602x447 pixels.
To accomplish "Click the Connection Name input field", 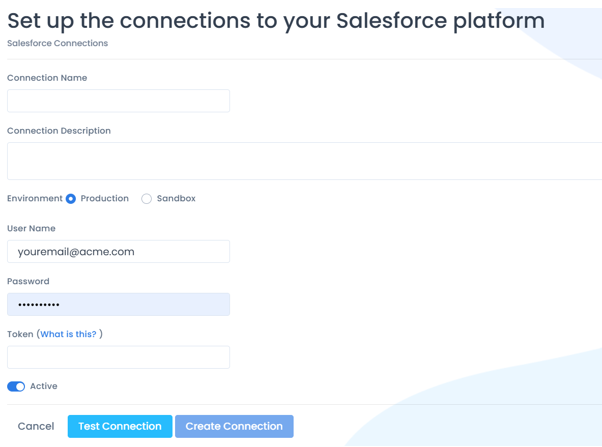I will [118, 101].
